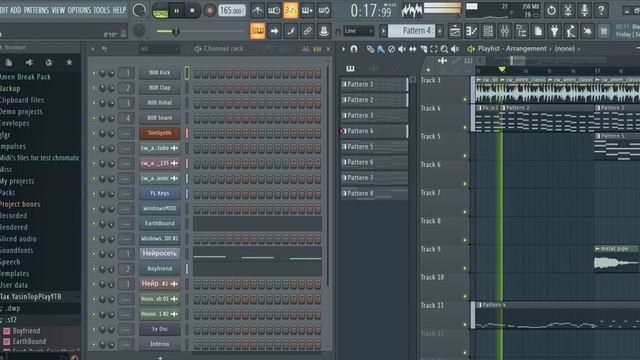The image size is (640, 360).
Task: Expand the Packs browser folder
Action: click(x=7, y=193)
